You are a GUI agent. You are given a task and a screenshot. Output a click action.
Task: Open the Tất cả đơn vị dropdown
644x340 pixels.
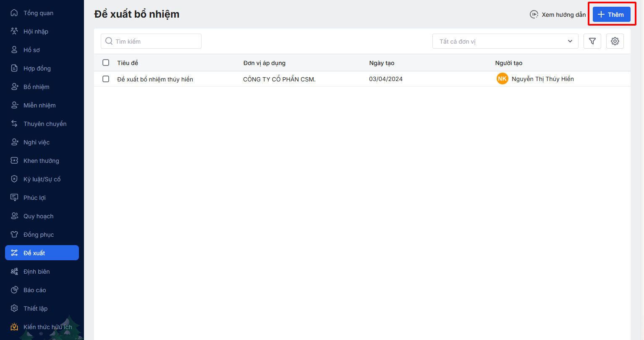tap(505, 41)
